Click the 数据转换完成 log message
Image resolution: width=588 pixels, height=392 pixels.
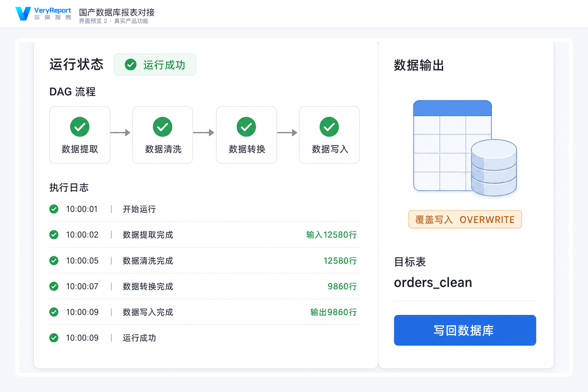pyautogui.click(x=148, y=286)
